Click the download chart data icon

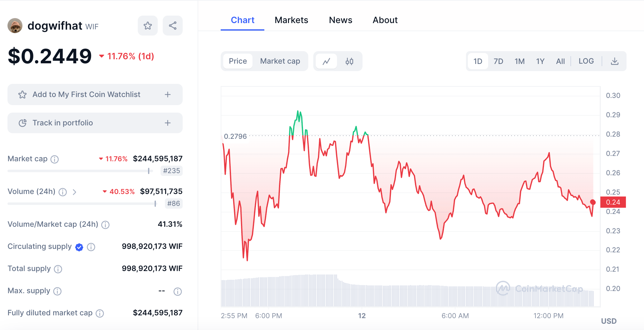coord(615,61)
